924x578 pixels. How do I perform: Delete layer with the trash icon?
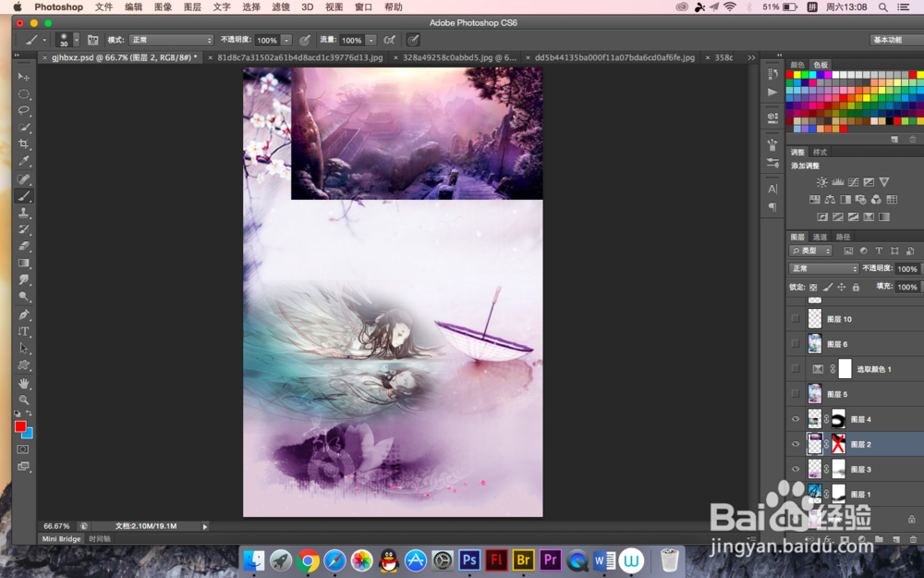913,540
